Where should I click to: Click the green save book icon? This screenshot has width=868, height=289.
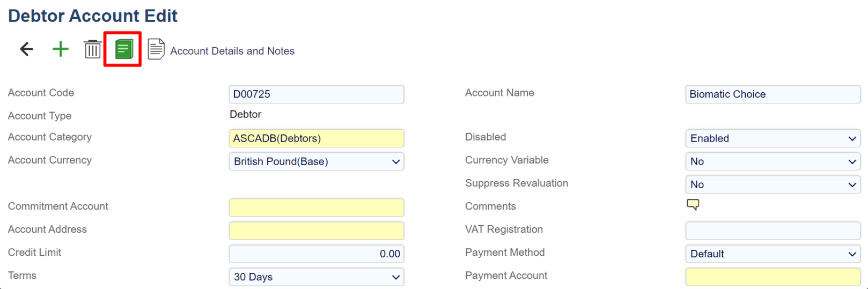[123, 49]
